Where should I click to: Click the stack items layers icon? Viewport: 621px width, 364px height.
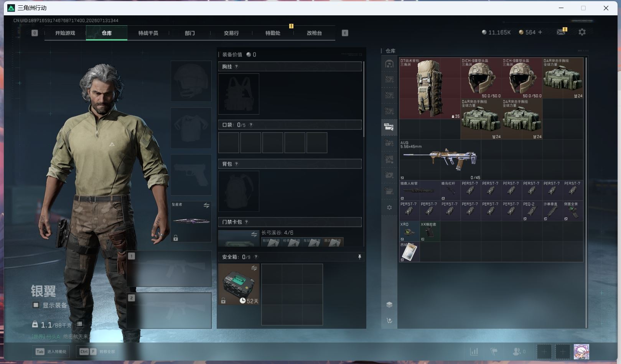point(389,305)
